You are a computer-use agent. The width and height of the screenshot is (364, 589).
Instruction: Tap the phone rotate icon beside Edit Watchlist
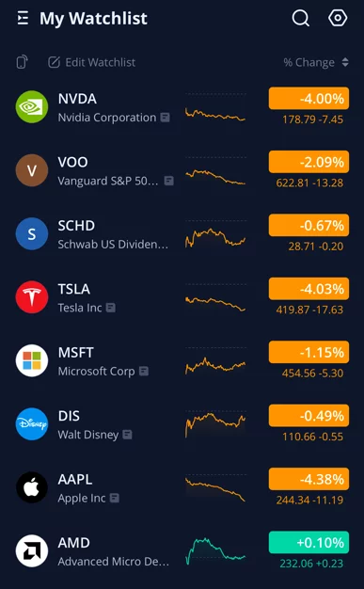[23, 62]
